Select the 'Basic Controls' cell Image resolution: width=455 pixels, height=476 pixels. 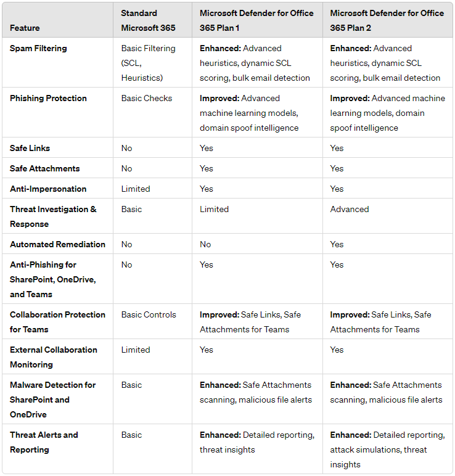point(149,314)
